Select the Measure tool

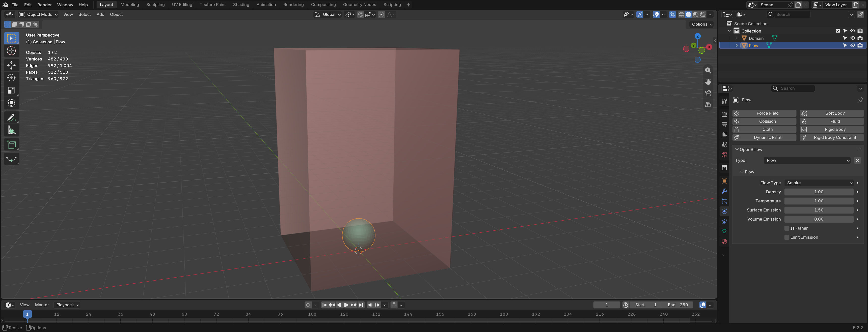[11, 130]
